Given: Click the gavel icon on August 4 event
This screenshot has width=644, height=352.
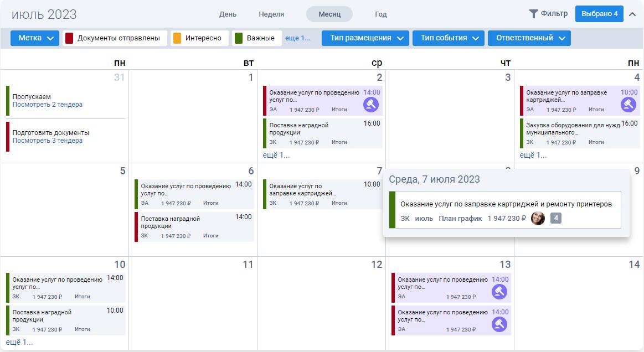Looking at the screenshot, I should pyautogui.click(x=628, y=104).
